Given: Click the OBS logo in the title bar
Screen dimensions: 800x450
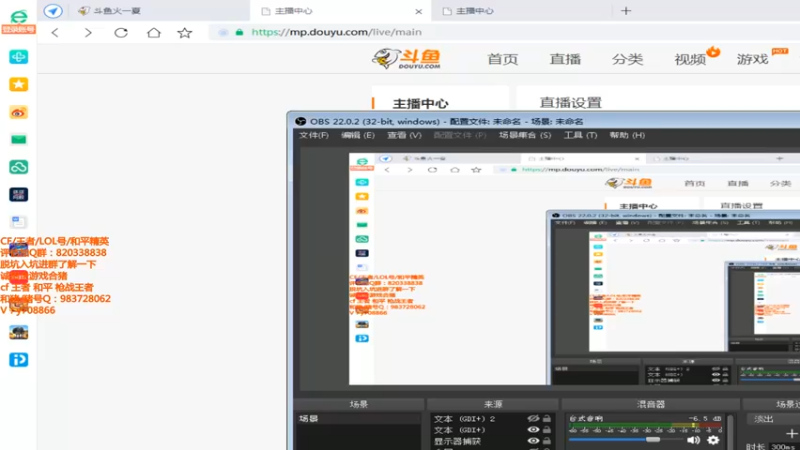Looking at the screenshot, I should (301, 121).
